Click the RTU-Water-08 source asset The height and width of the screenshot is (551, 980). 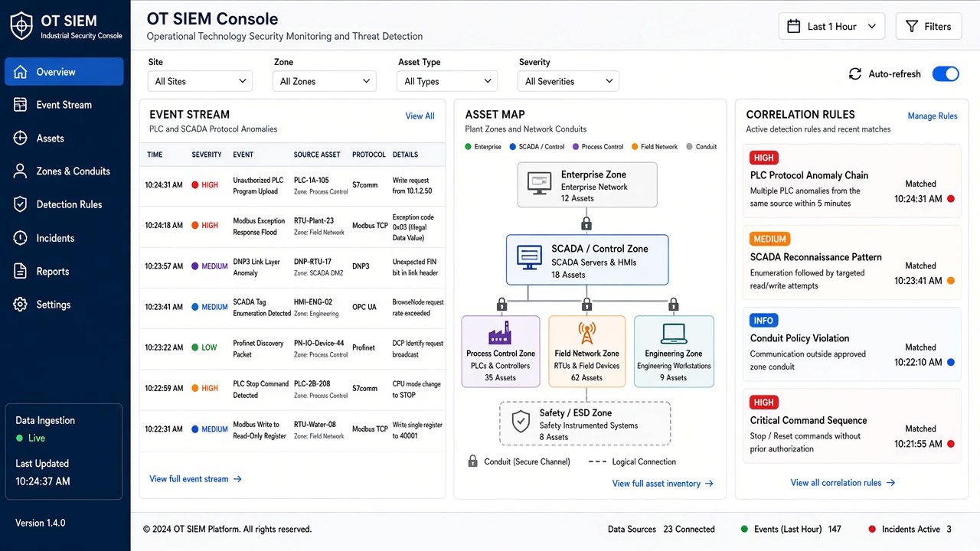pyautogui.click(x=318, y=430)
